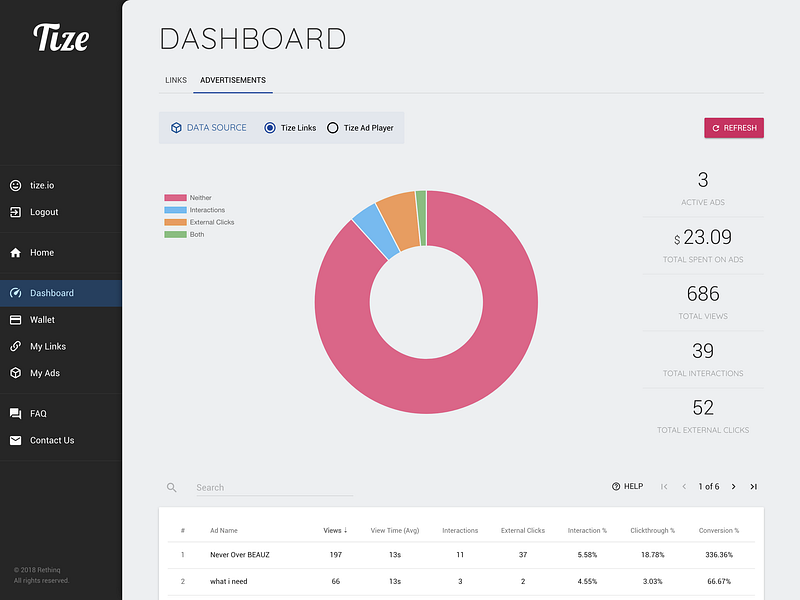Click the Contact Us envelope icon
This screenshot has width=800, height=600.
16,440
